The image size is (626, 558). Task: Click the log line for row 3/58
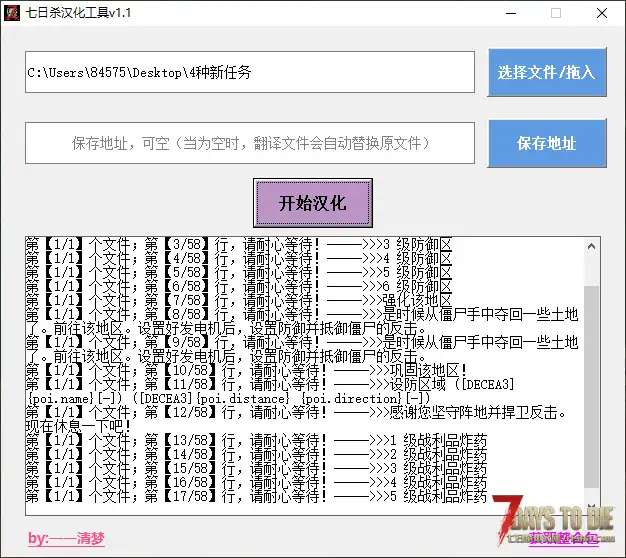[x=240, y=243]
